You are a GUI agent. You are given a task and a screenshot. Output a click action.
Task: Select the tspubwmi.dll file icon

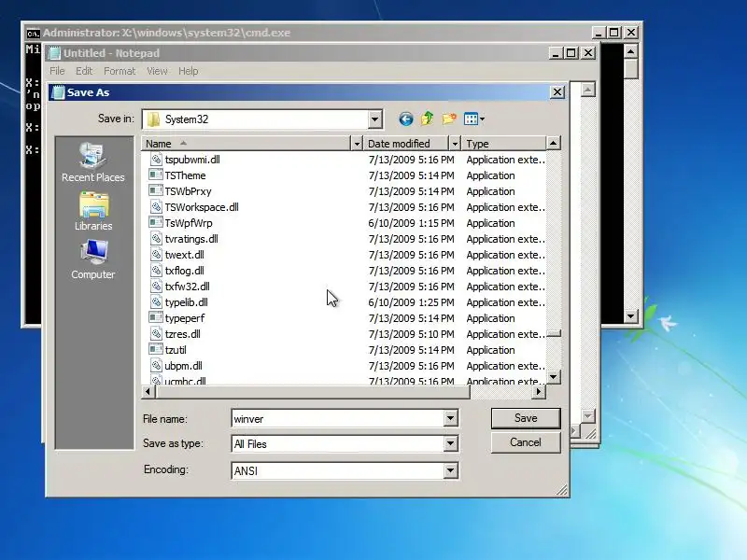156,159
